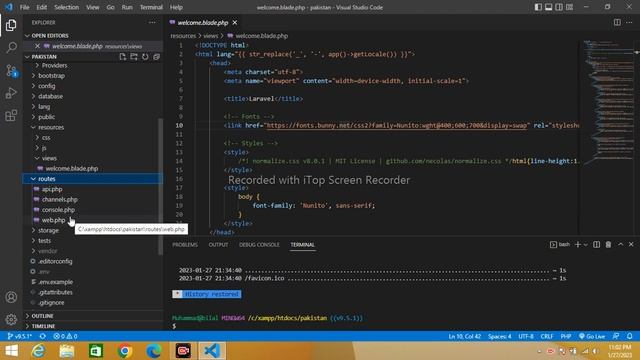Expand the config folder
This screenshot has width=640, height=360.
(x=47, y=86)
